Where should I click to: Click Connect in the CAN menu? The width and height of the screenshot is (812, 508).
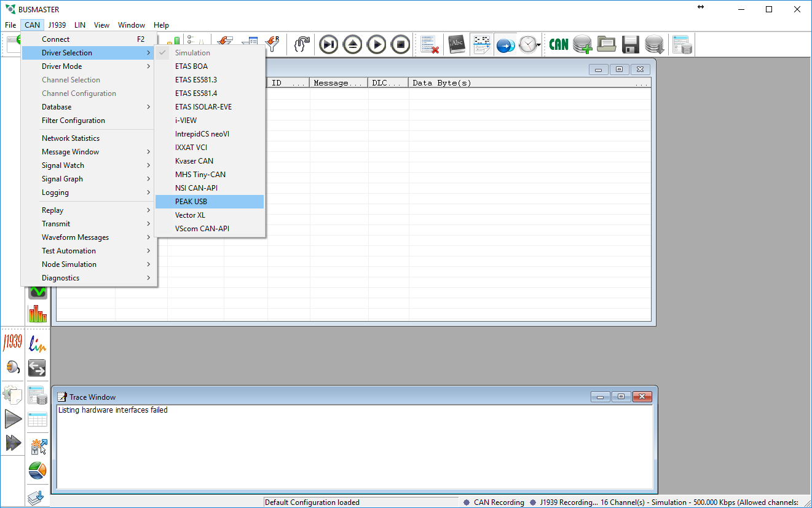click(89, 39)
